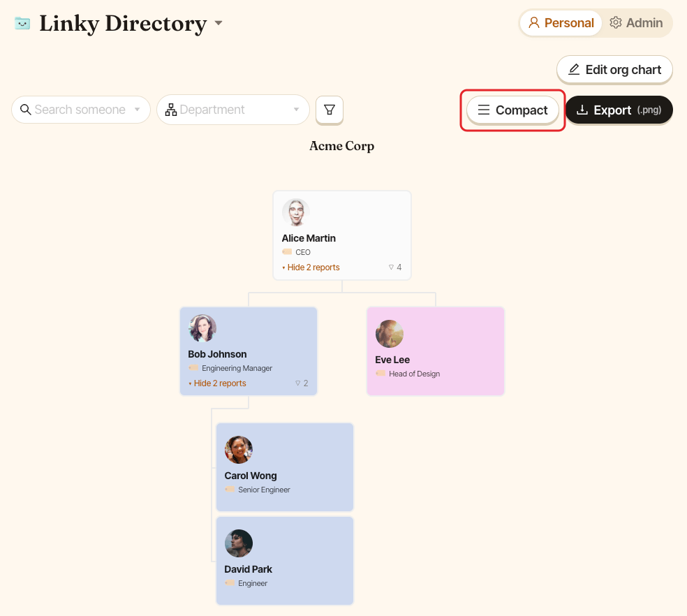Viewport: 687px width, 616px height.
Task: Switch to the Admin tab
Action: point(636,23)
